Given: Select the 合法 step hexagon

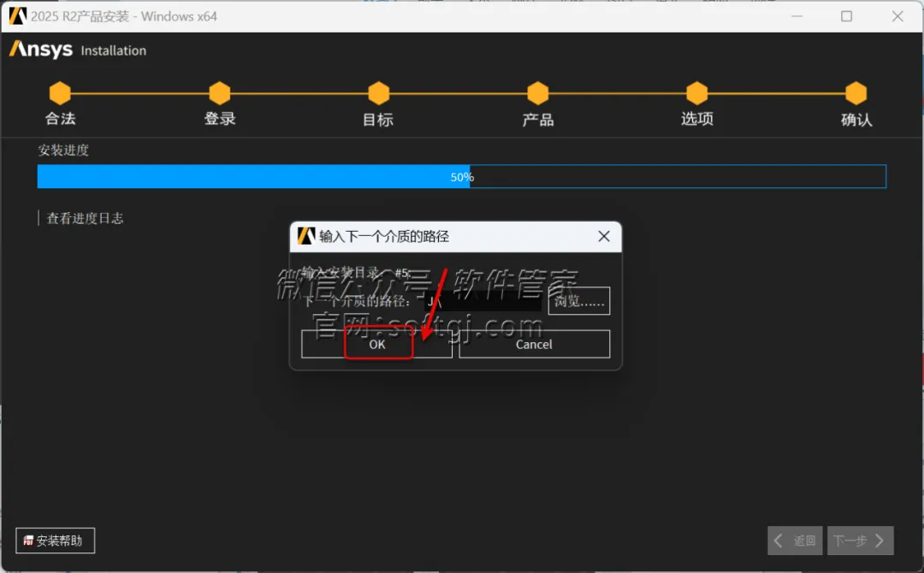Looking at the screenshot, I should pyautogui.click(x=60, y=93).
